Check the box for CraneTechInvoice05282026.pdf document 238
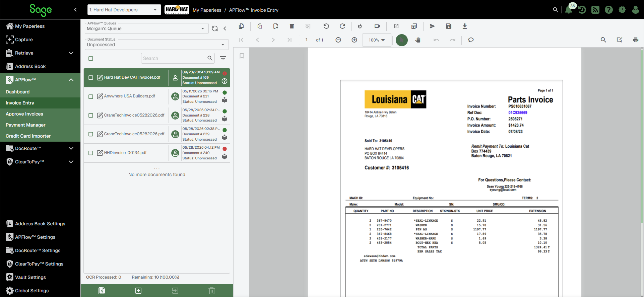Viewport: 644px width, 297px height. 91,115
